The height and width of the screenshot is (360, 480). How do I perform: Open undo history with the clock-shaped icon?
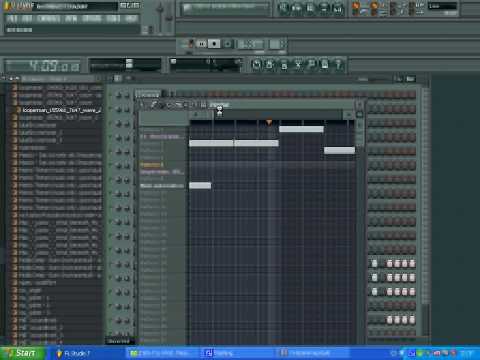tap(256, 65)
